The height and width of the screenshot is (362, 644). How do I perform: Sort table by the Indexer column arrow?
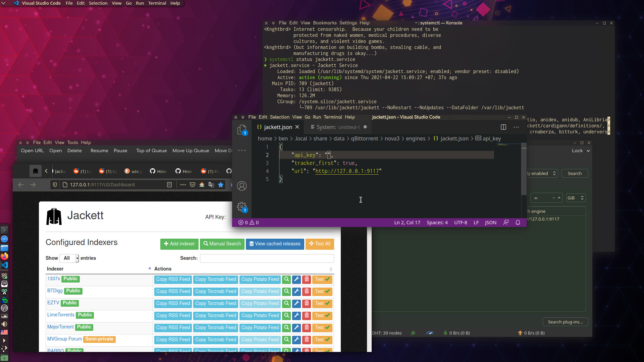click(x=150, y=268)
